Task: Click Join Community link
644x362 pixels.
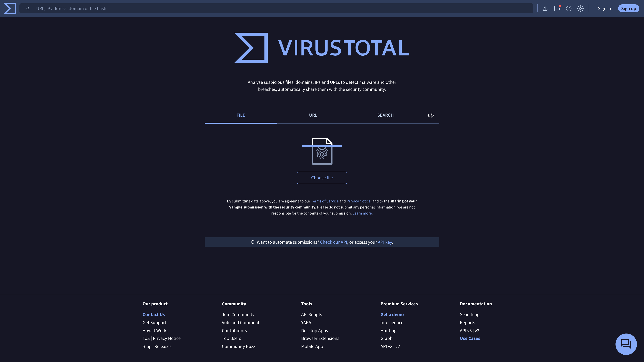Action: [238, 315]
